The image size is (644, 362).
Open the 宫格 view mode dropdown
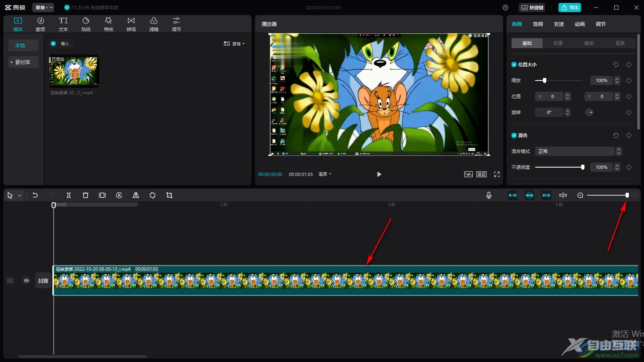[234, 44]
